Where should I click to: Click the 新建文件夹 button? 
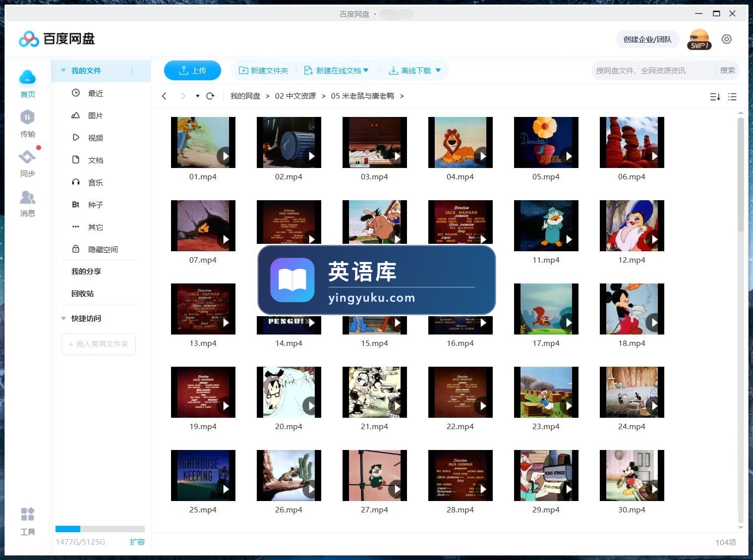tap(263, 71)
